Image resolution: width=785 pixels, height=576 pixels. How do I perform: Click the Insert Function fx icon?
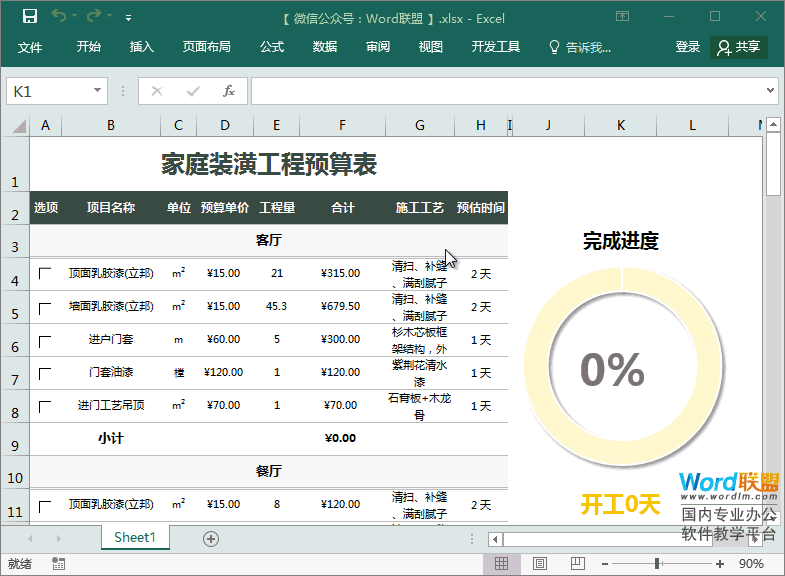click(229, 91)
